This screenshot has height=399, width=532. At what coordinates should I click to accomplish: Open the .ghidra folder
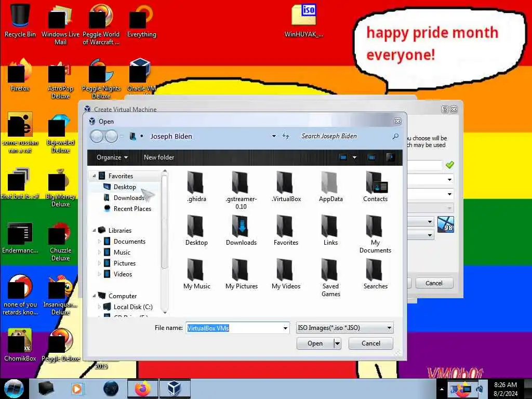(x=196, y=187)
